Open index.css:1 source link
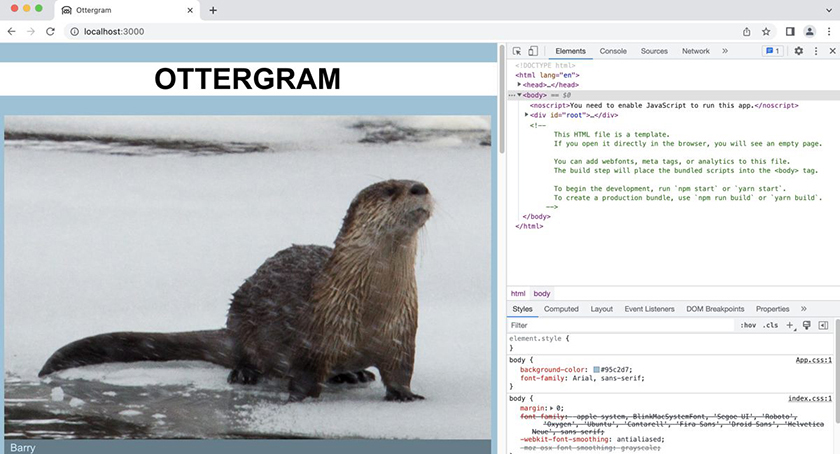 tap(809, 398)
